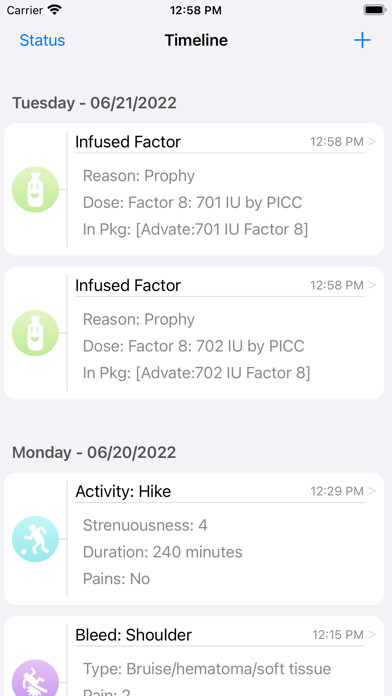Tap the blue hiker activity icon
Viewport: 392px width, 696px height.
35,539
